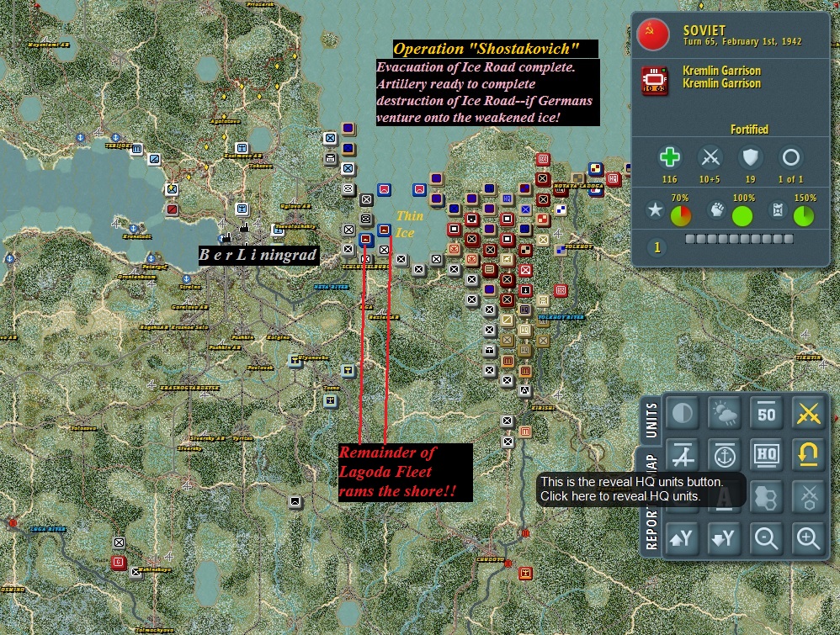Show battles using the yellow crossed swords icon

(808, 414)
